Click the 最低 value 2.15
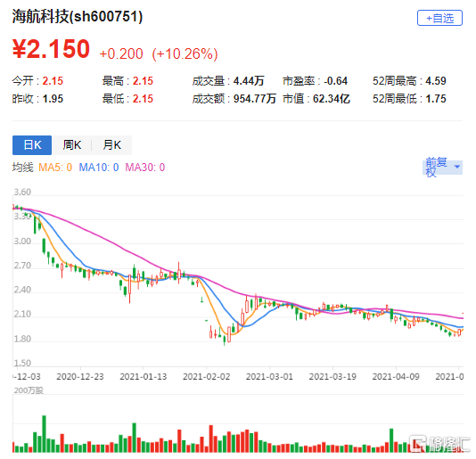This screenshot has width=476, height=459. click(x=143, y=99)
